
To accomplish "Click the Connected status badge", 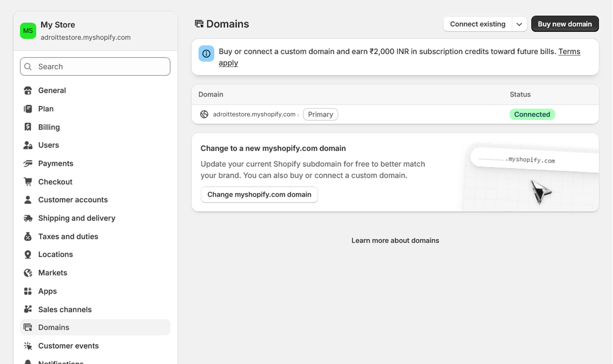I will (532, 114).
